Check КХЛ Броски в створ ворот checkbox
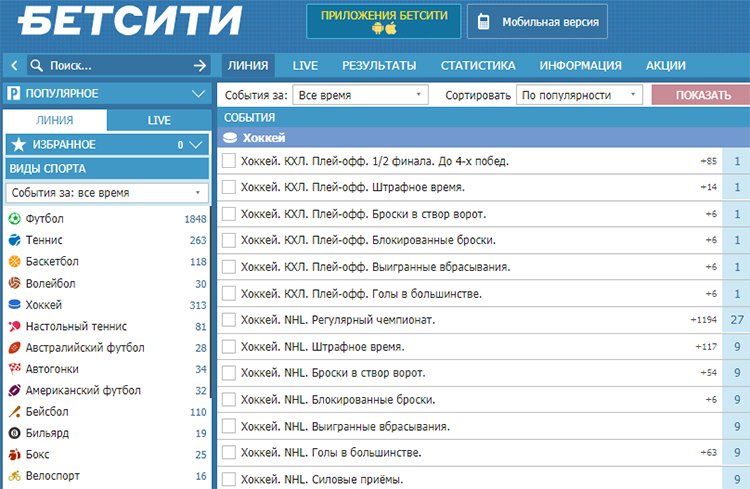 click(x=229, y=214)
